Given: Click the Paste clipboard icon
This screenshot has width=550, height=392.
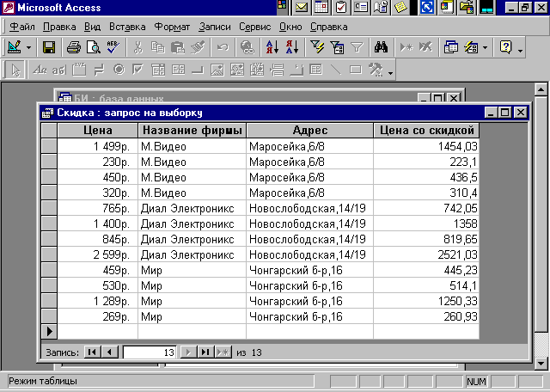Looking at the screenshot, I should tap(178, 47).
